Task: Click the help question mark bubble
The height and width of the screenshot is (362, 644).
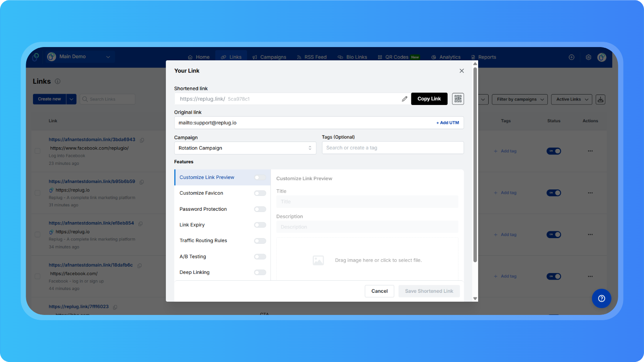Action: [x=601, y=298]
